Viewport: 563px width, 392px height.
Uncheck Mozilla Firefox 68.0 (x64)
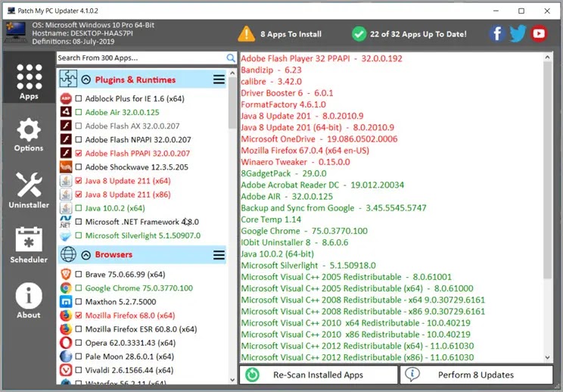point(79,315)
